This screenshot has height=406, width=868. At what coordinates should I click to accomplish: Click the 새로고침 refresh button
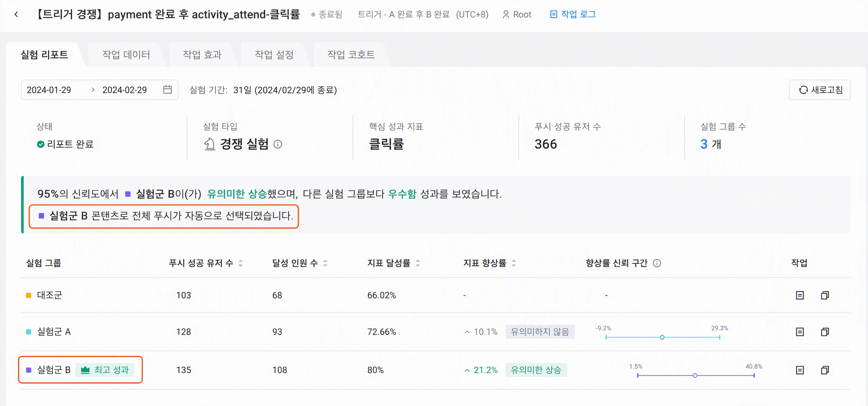point(819,90)
